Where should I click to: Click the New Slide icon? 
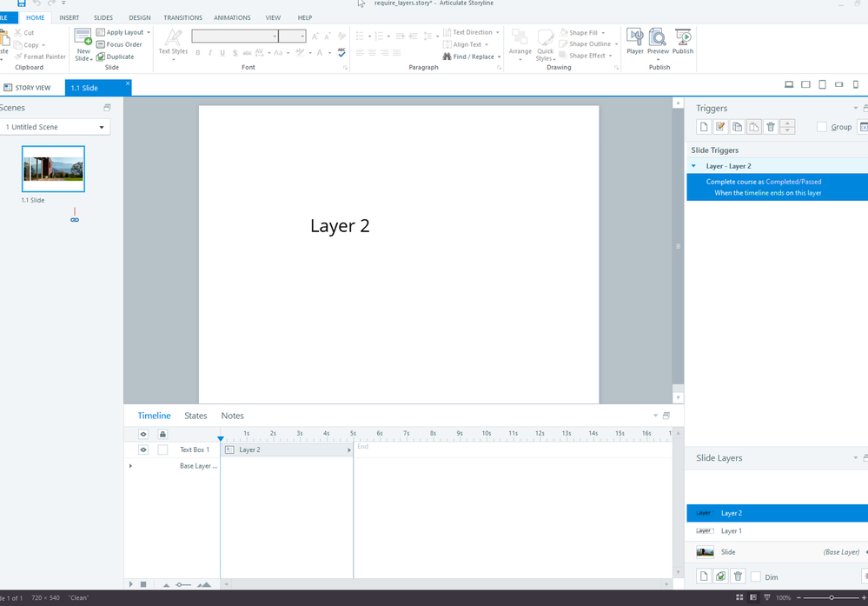tap(83, 41)
